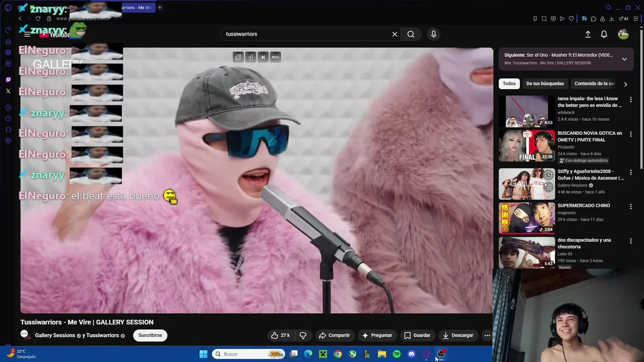
Task: Click the Preguntar button
Action: tap(377, 335)
